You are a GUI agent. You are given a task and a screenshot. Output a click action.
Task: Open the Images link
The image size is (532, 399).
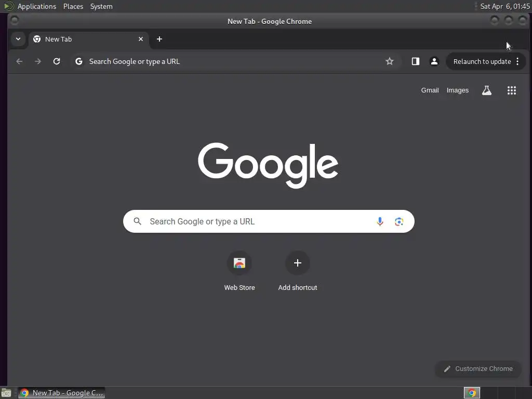[457, 90]
